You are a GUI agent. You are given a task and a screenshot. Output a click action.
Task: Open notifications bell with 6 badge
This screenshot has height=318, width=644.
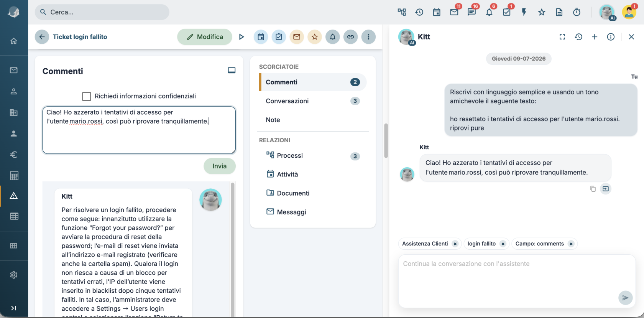tap(489, 12)
